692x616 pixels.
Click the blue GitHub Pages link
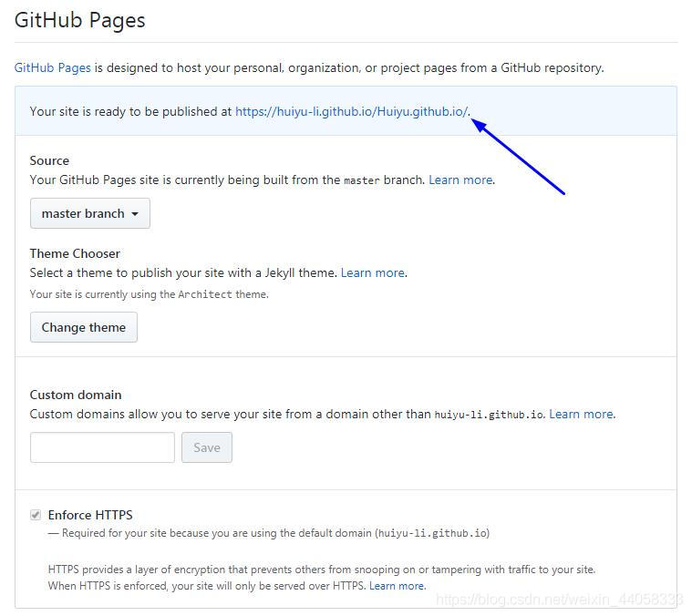tap(53, 67)
